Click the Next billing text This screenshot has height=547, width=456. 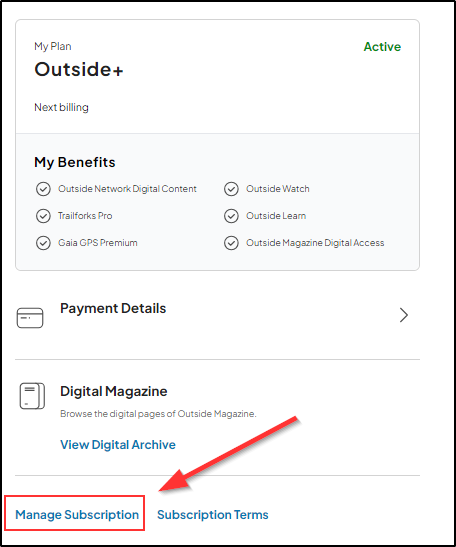coord(61,107)
